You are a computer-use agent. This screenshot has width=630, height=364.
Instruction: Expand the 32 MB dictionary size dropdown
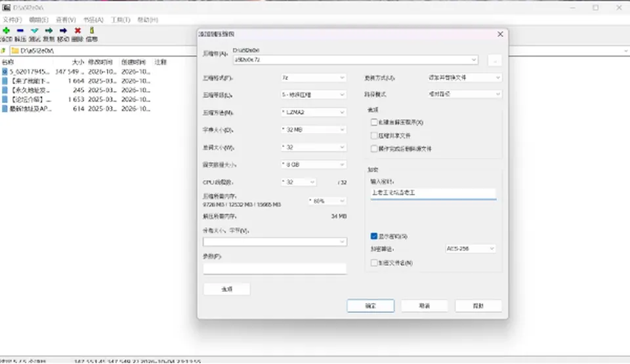[313, 130]
